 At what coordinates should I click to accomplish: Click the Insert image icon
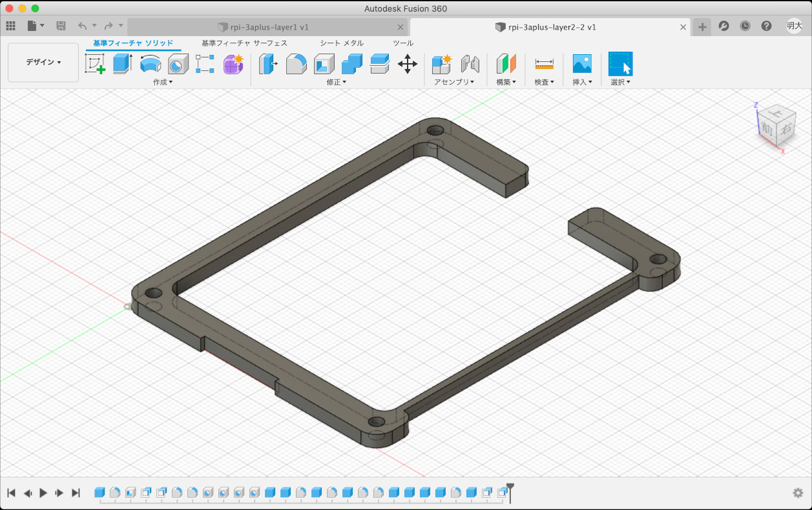click(582, 64)
